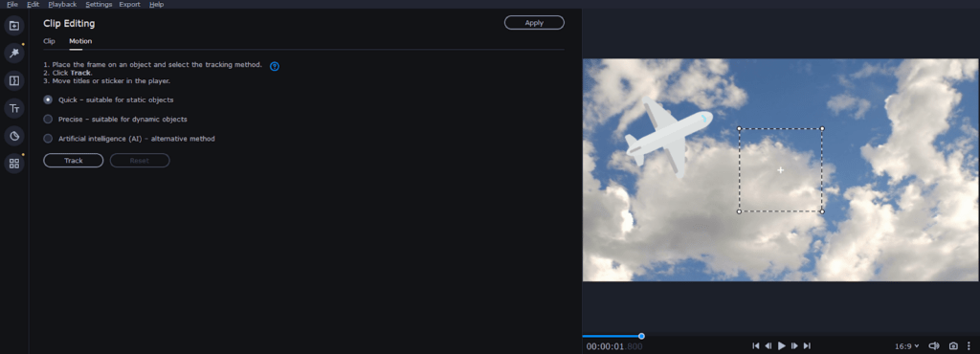Open the Titles sidebar icon
This screenshot has width=980, height=354.
[x=14, y=109]
